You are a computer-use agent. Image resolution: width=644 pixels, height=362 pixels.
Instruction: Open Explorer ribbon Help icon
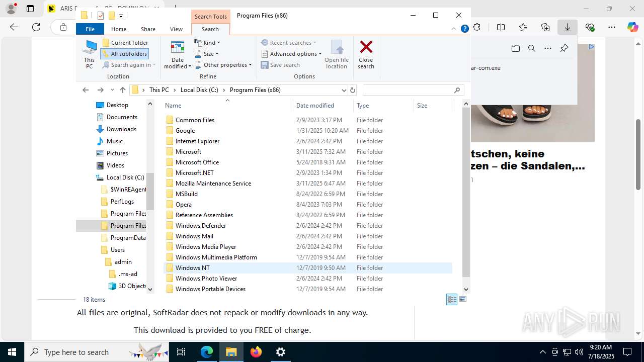click(x=465, y=29)
